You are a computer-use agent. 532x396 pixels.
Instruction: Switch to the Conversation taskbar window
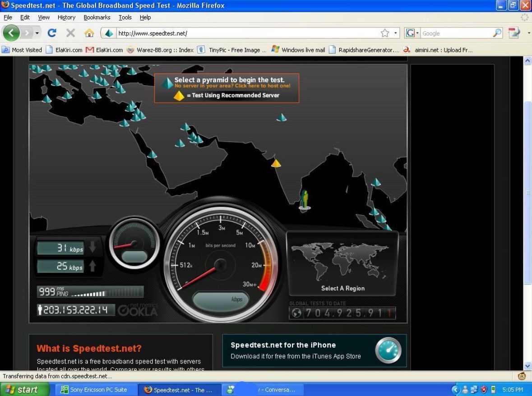pos(262,390)
